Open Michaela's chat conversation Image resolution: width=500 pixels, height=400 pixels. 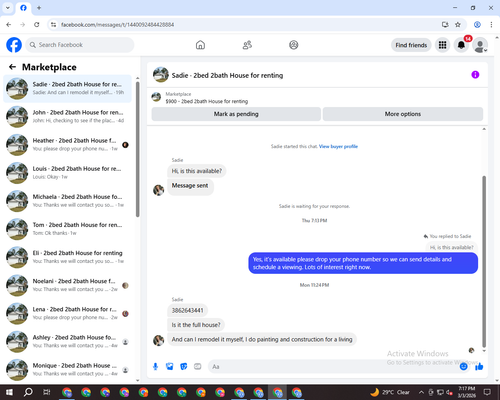coord(67,201)
